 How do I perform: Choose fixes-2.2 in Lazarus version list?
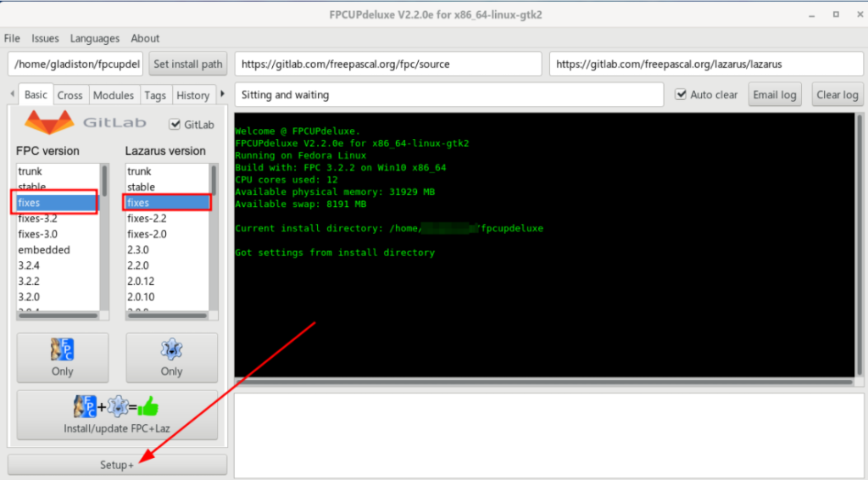click(x=147, y=219)
